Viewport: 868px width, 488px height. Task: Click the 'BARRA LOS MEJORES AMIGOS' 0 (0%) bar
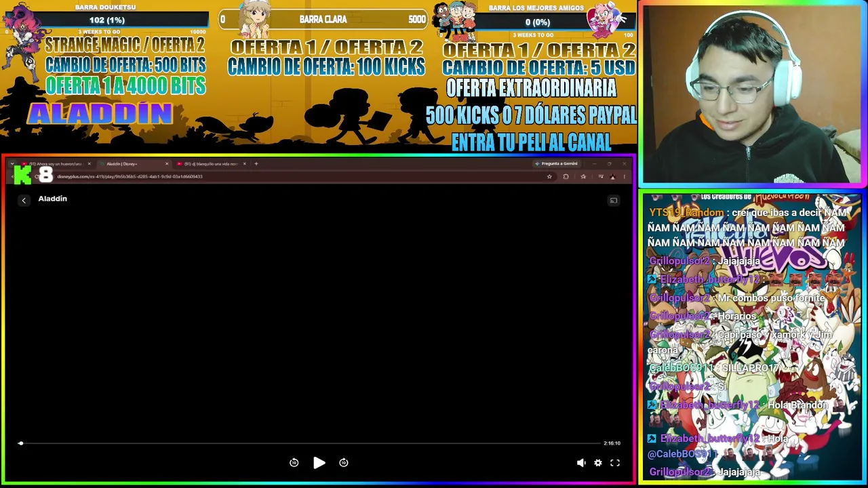[537, 22]
